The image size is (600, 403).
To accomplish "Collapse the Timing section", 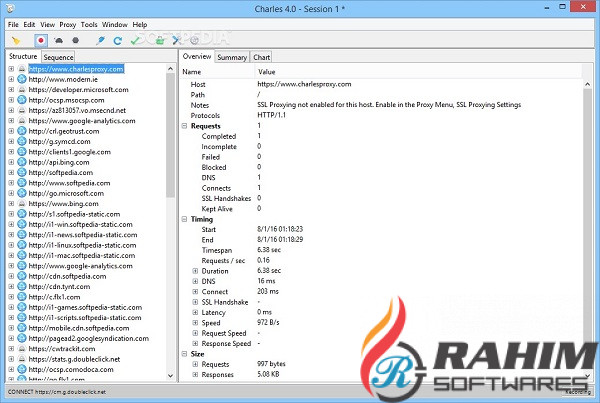I will click(x=184, y=219).
